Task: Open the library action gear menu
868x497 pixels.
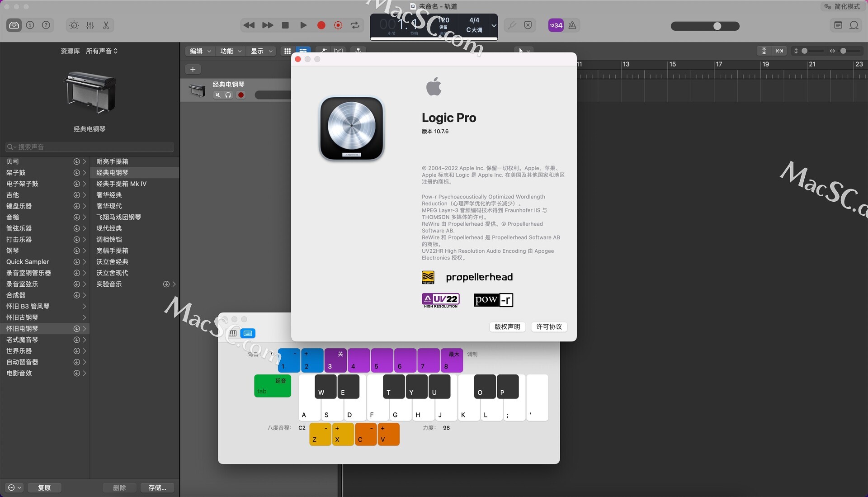Action: click(14, 488)
